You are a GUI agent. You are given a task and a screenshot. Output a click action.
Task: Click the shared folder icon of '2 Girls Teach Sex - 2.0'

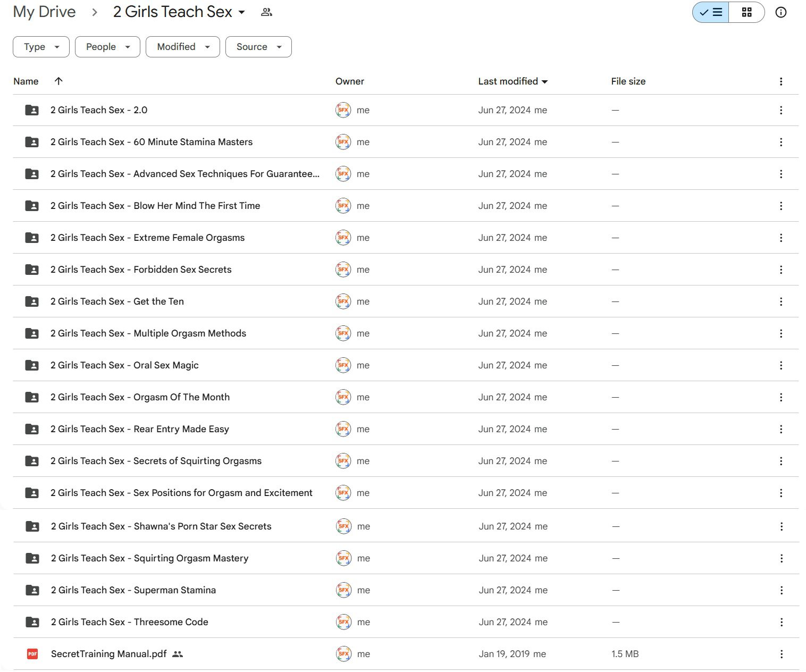click(x=32, y=110)
